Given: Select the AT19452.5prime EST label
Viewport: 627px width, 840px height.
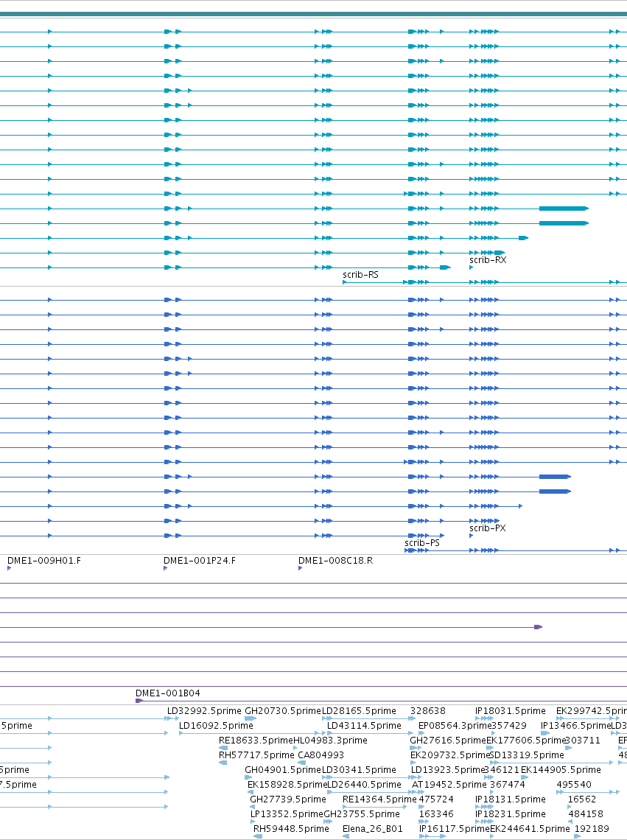Looking at the screenshot, I should (x=449, y=785).
